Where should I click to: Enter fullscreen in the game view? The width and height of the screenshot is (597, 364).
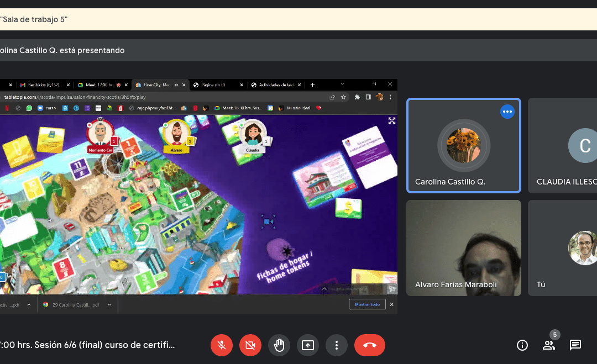coord(392,121)
